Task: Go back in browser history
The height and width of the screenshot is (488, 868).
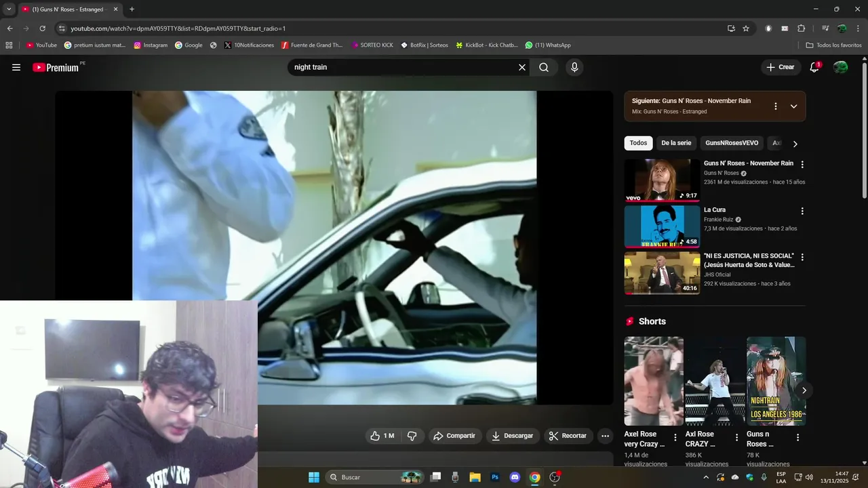Action: (9, 28)
